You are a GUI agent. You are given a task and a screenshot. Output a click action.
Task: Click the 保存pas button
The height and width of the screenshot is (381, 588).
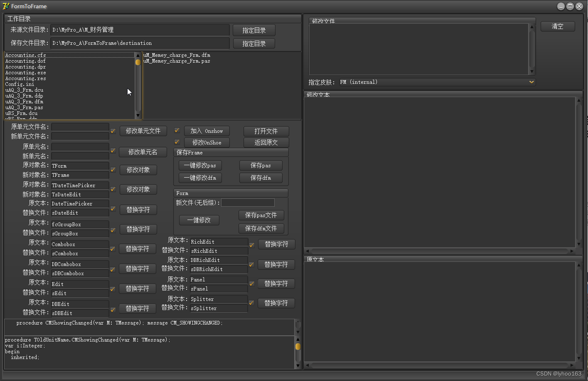pyautogui.click(x=261, y=165)
